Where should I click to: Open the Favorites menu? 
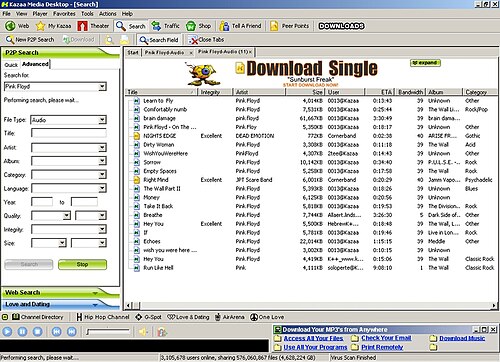(x=64, y=14)
